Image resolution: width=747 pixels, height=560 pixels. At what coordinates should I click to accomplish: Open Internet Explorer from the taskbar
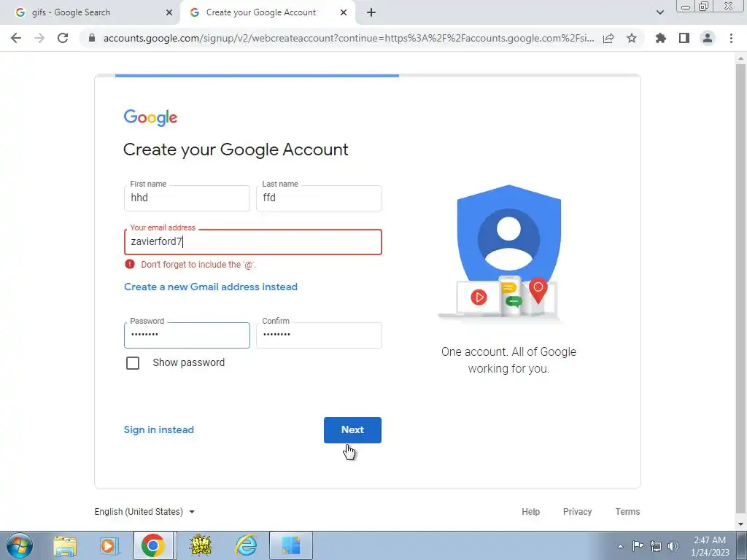[x=247, y=545]
